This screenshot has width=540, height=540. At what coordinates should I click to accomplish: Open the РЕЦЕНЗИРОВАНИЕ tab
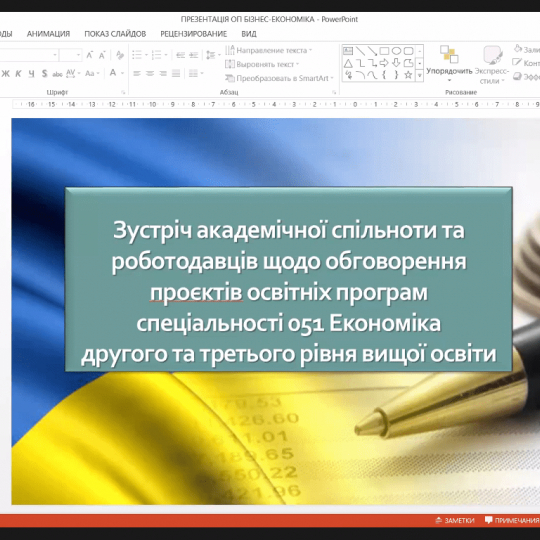[x=194, y=34]
